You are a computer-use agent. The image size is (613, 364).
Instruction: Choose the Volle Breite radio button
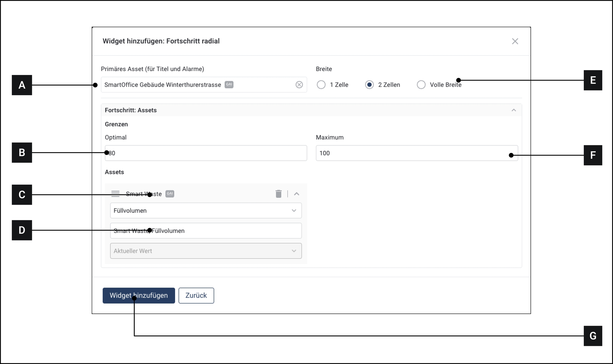pyautogui.click(x=421, y=85)
